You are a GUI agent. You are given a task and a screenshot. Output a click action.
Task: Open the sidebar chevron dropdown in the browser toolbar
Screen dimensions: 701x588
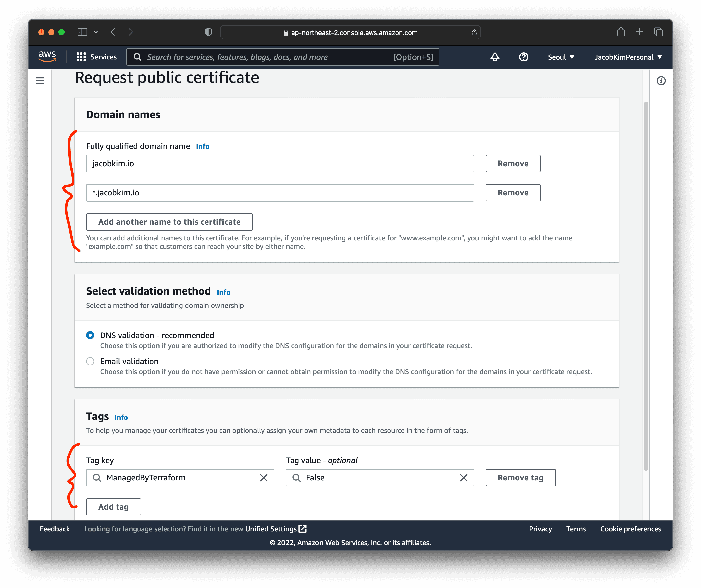coord(96,32)
